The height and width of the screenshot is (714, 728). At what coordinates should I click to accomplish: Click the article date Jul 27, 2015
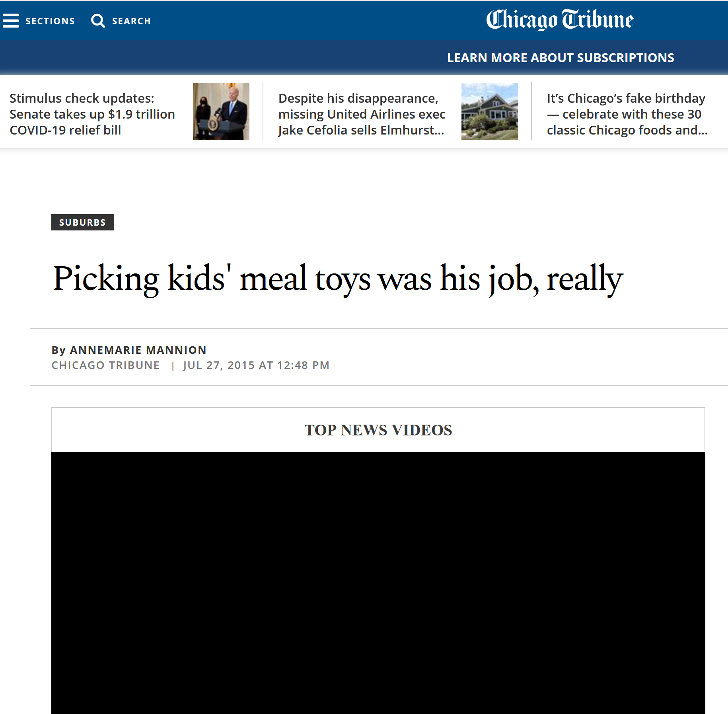pyautogui.click(x=256, y=365)
